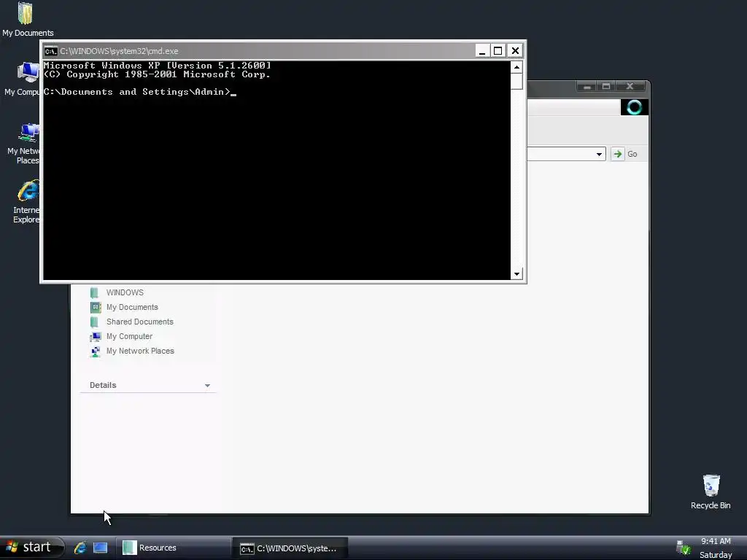Open the WINDOWS link in Other Places
This screenshot has width=747, height=560.
[125, 292]
